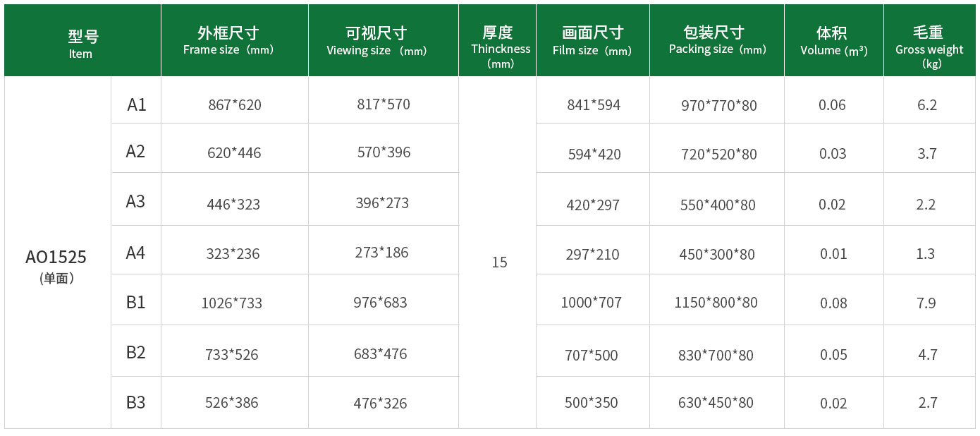Select the B1 frame size 1026*733
The image size is (980, 436).
[x=231, y=303]
